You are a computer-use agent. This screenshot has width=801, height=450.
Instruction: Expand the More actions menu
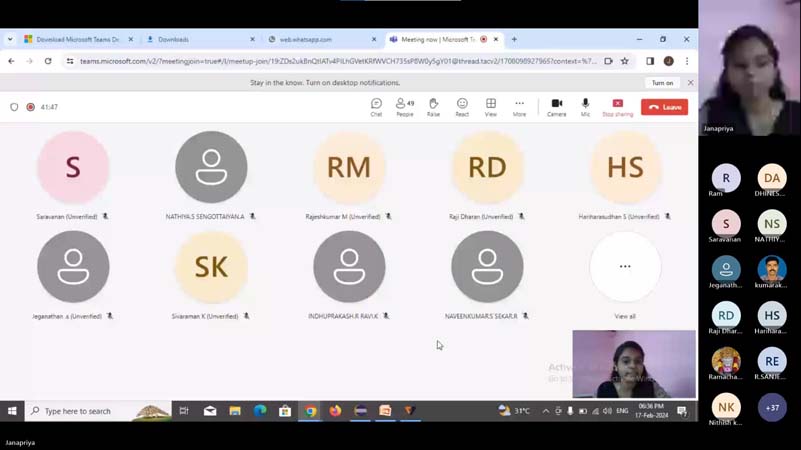(519, 106)
